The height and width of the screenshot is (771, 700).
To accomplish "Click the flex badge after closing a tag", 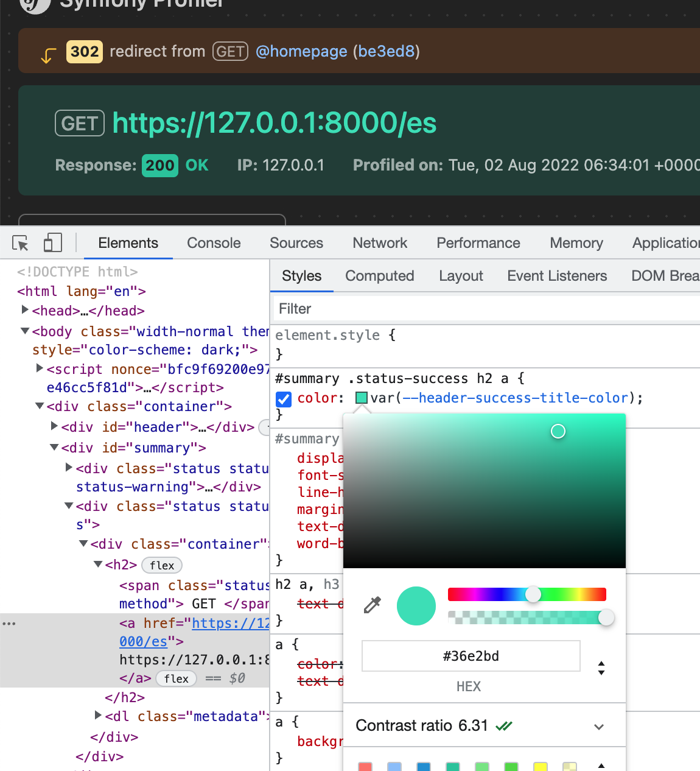I will click(176, 678).
